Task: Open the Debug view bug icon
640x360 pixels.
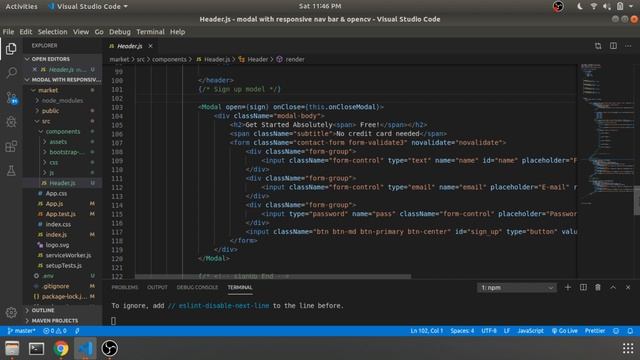Action: (x=11, y=122)
